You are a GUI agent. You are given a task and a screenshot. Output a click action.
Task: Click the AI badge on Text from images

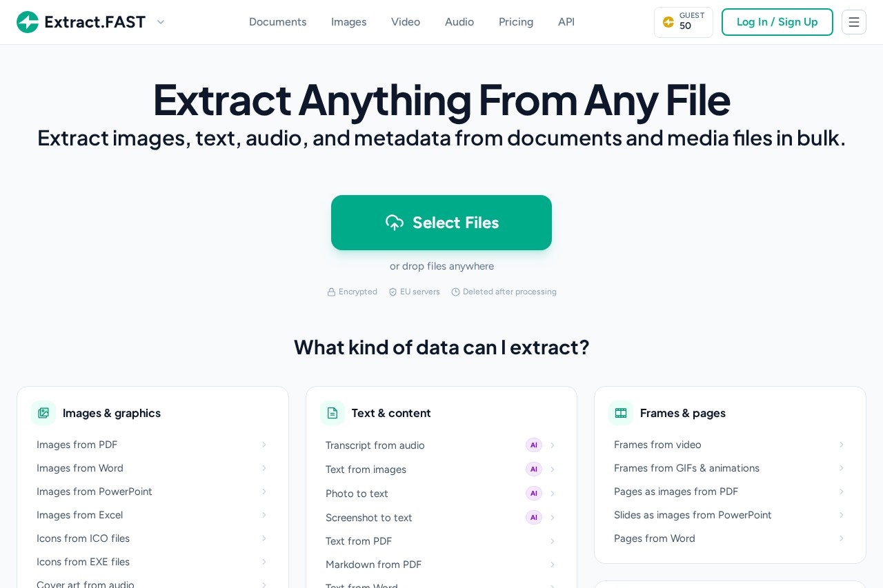point(534,469)
